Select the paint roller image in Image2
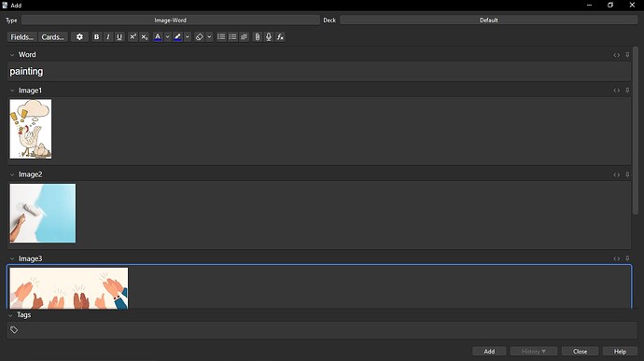 click(x=43, y=214)
